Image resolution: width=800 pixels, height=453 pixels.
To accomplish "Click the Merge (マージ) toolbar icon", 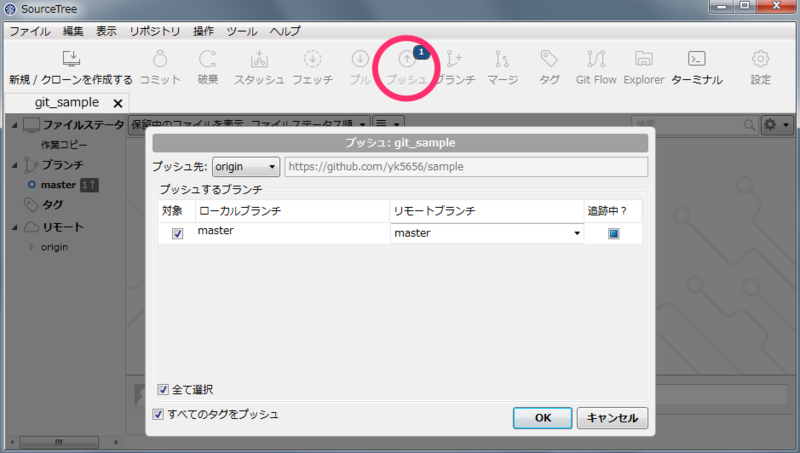I will coord(502,59).
